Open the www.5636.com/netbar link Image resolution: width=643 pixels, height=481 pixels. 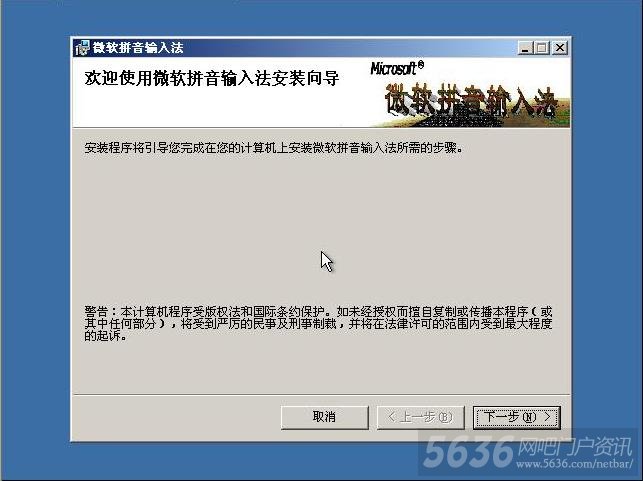(575, 464)
